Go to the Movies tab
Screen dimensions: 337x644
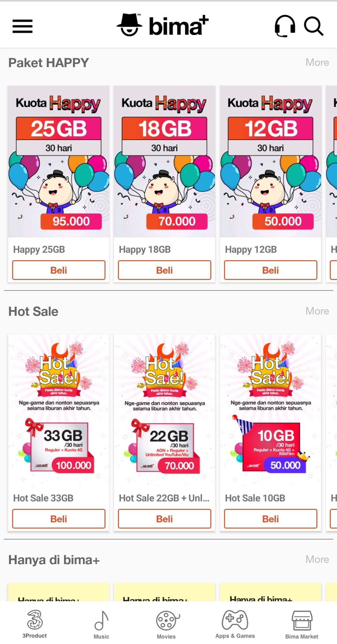coord(166,624)
